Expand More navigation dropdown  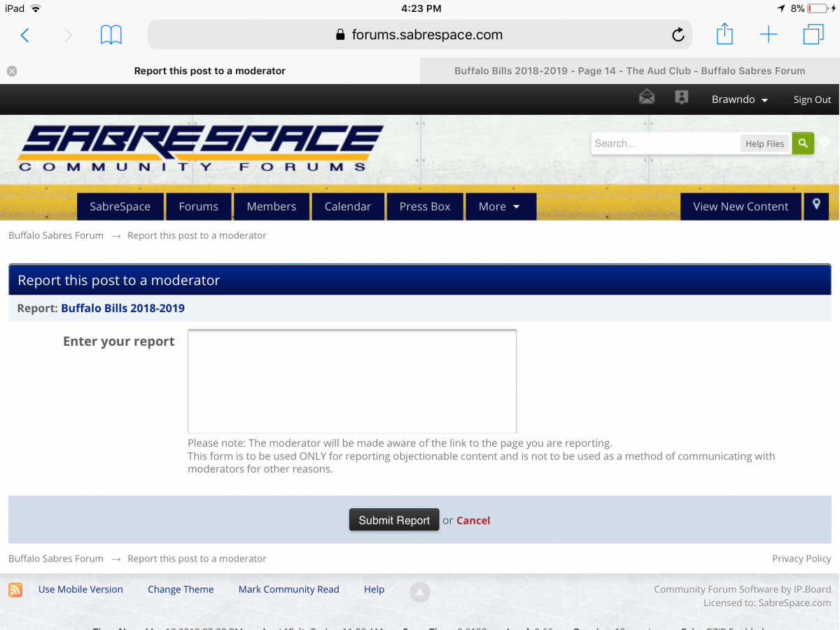[x=500, y=206]
